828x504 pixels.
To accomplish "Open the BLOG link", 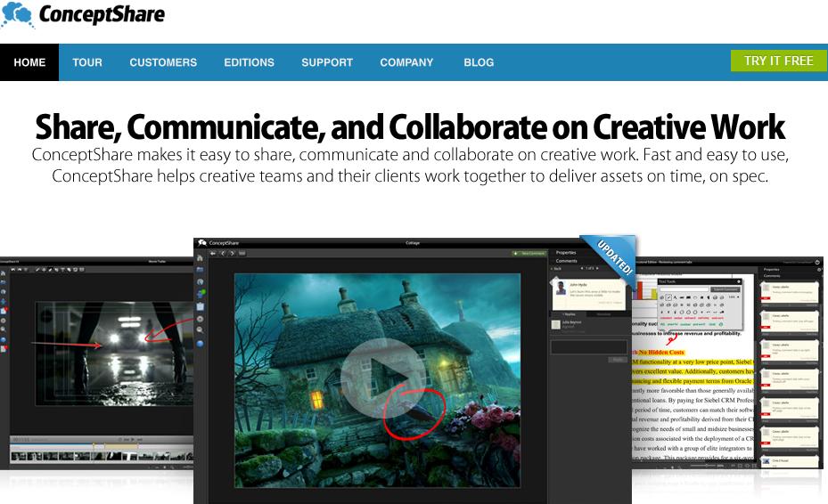I will [x=479, y=62].
